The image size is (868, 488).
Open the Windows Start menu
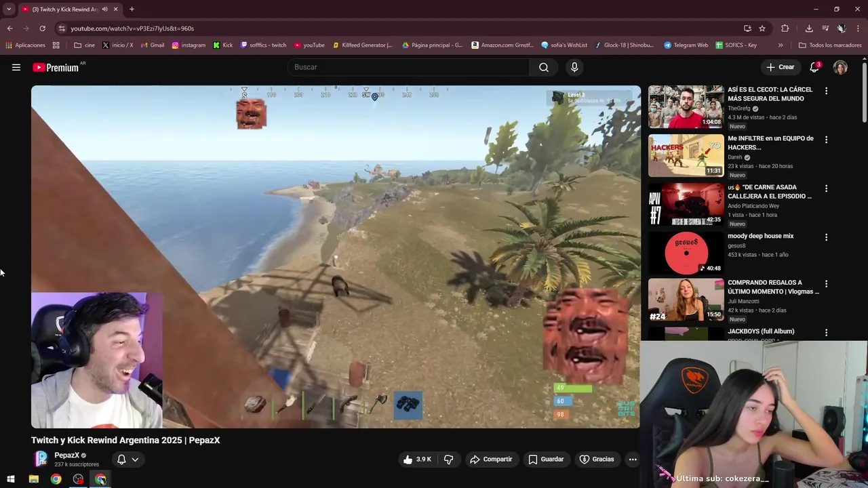(x=11, y=479)
